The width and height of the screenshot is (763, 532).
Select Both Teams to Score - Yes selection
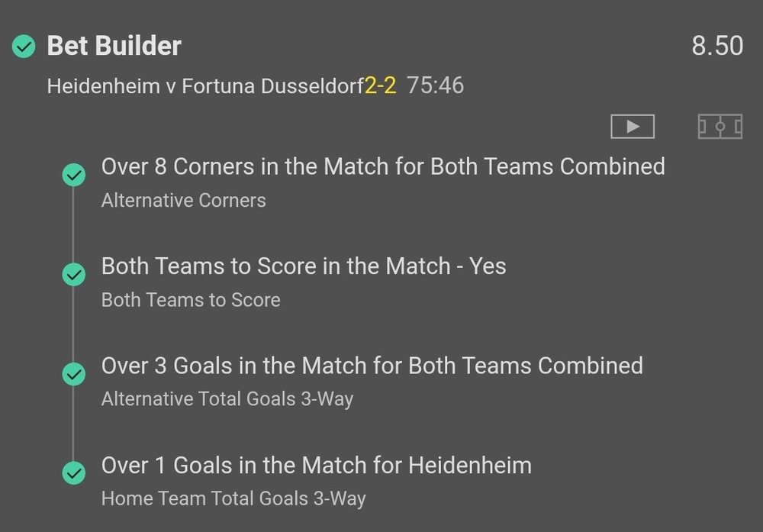pyautogui.click(x=304, y=266)
